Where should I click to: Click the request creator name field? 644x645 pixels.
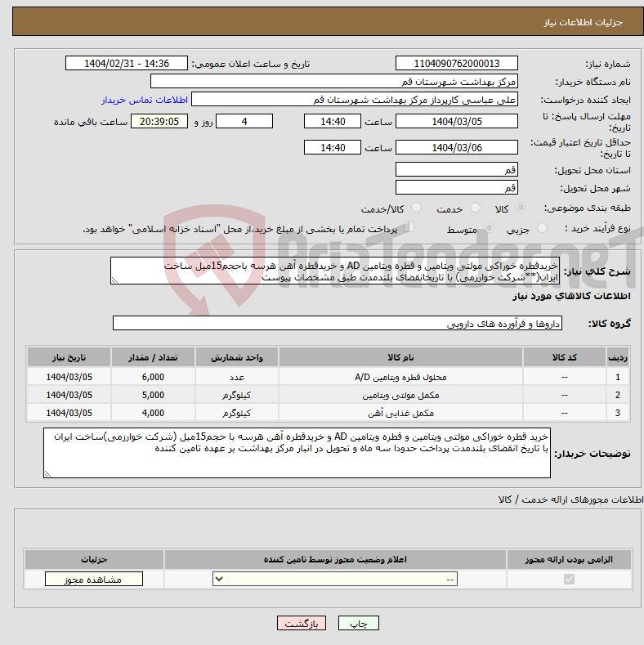(x=355, y=100)
